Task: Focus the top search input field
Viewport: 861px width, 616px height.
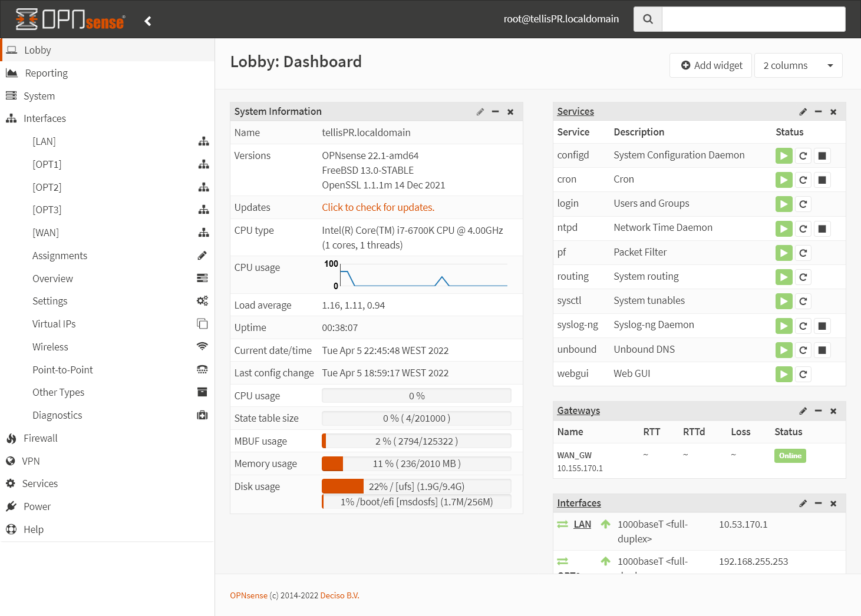Action: tap(753, 19)
